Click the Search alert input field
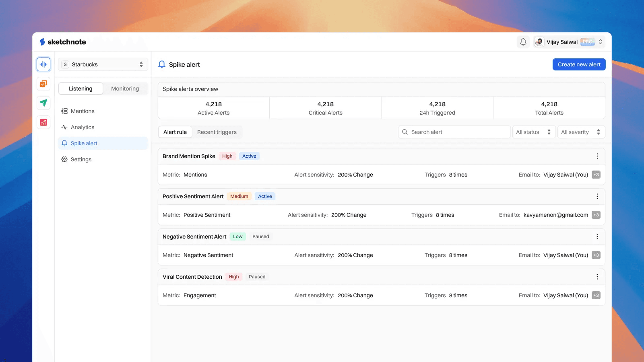This screenshot has height=362, width=644. 454,132
